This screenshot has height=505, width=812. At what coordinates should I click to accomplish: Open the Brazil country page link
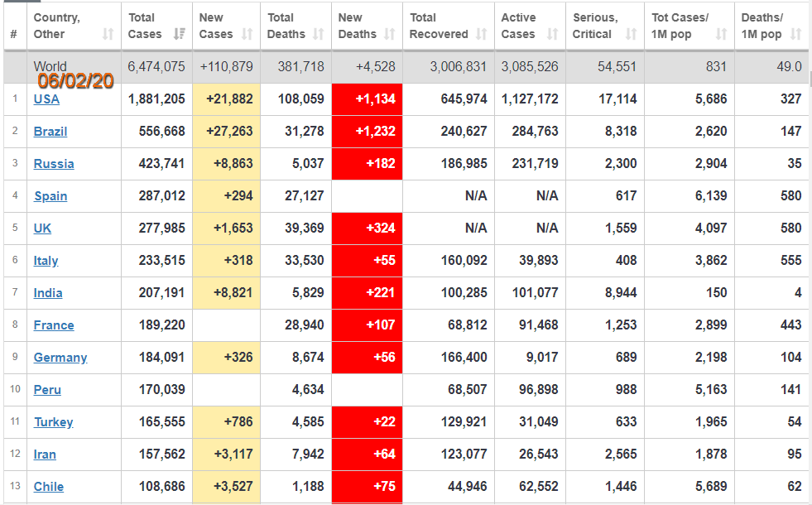pyautogui.click(x=50, y=132)
